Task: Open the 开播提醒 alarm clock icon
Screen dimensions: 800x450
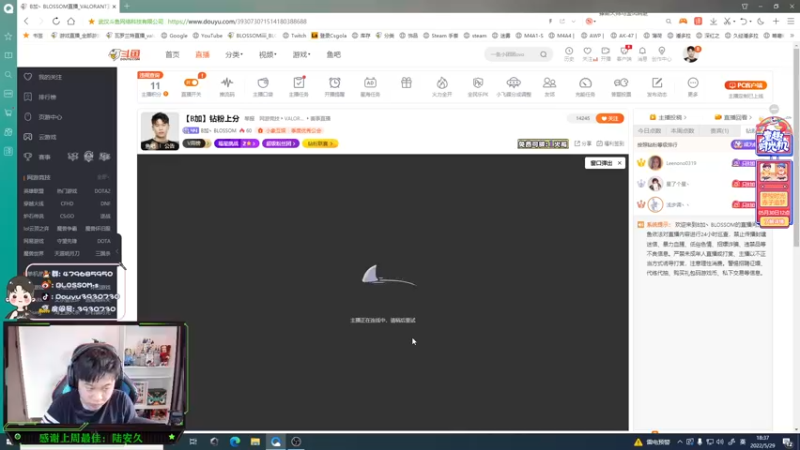Action: click(335, 83)
